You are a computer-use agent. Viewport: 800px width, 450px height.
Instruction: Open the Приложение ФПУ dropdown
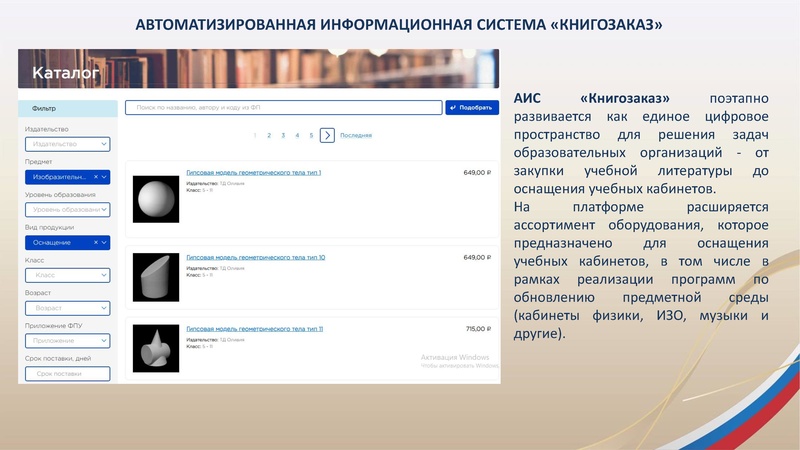coord(67,341)
